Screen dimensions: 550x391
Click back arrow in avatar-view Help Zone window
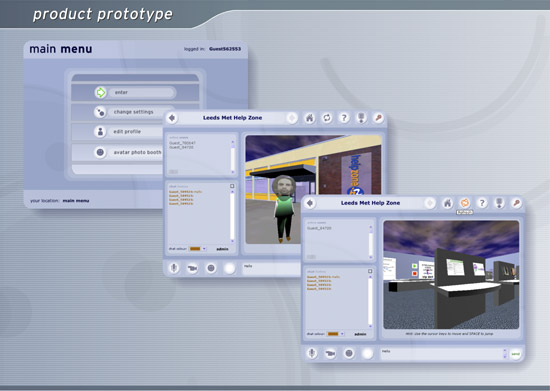click(172, 118)
